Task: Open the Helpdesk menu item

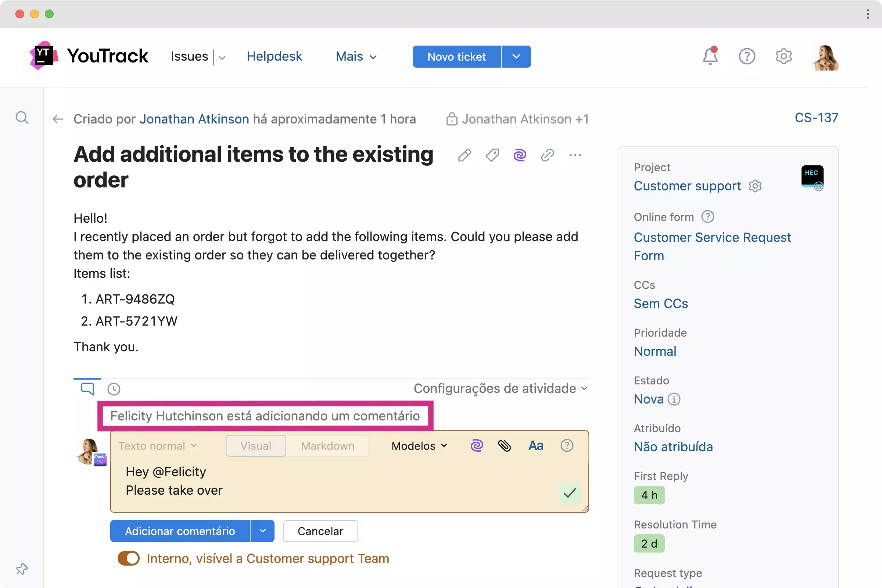Action: tap(274, 56)
